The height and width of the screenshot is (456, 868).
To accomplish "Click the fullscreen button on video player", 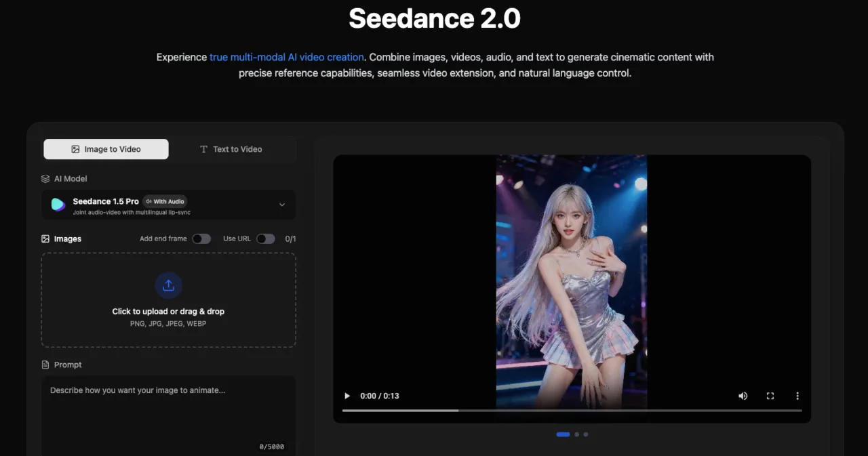I will (x=770, y=396).
